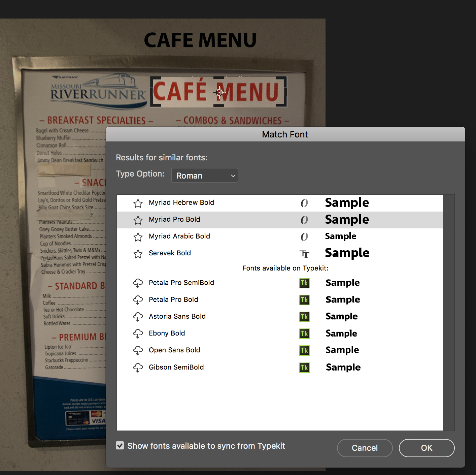The height and width of the screenshot is (475, 476).
Task: Pick Astoria Sans Bold entry
Action: (177, 316)
